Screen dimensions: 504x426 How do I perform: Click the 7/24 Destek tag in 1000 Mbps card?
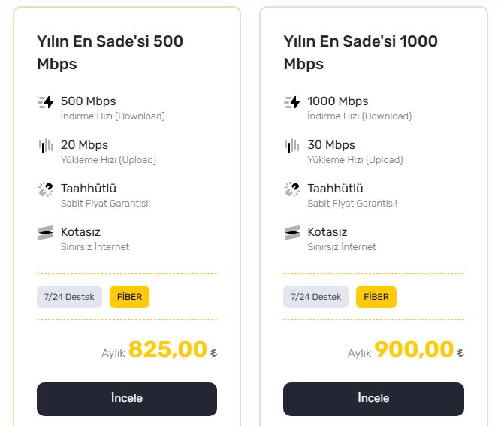pos(315,297)
